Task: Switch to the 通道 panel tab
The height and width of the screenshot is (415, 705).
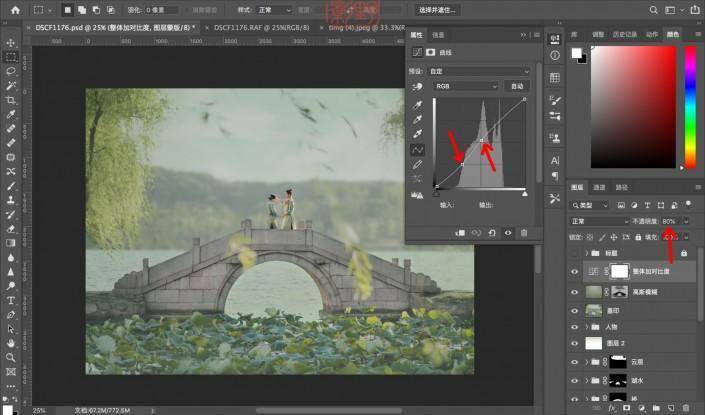Action: pyautogui.click(x=600, y=187)
